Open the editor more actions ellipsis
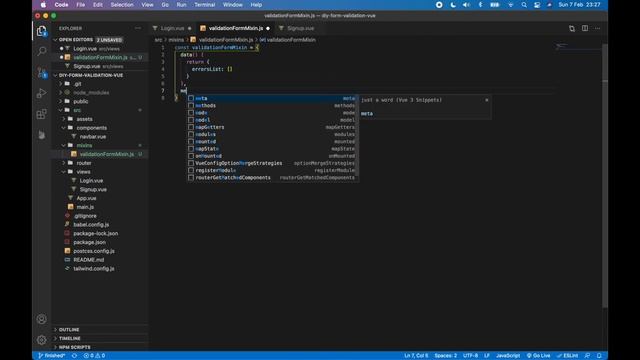Image resolution: width=640 pixels, height=360 pixels. [598, 28]
